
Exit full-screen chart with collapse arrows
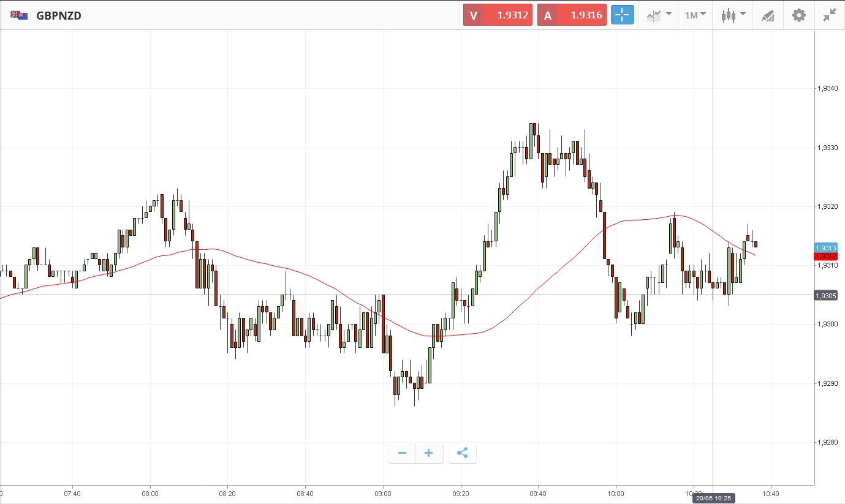pyautogui.click(x=830, y=15)
